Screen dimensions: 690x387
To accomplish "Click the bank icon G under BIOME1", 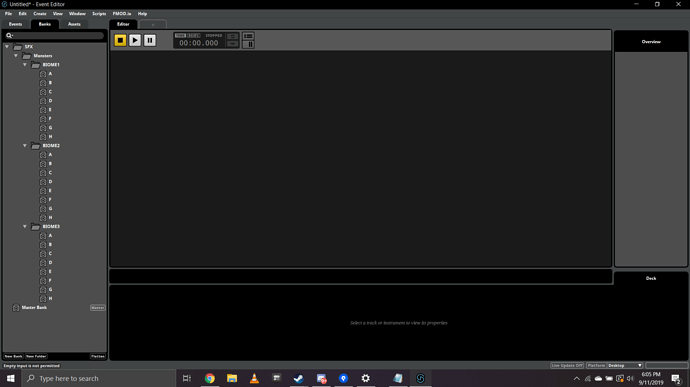I will pos(43,128).
